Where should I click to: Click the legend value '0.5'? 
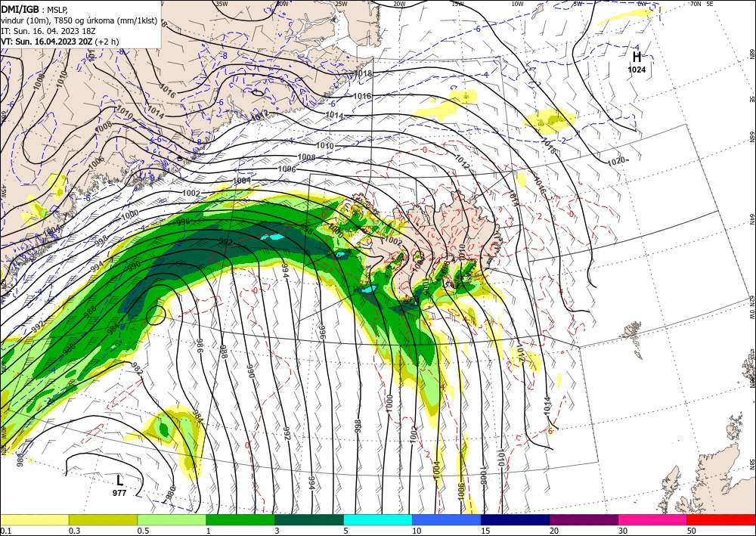click(x=143, y=531)
